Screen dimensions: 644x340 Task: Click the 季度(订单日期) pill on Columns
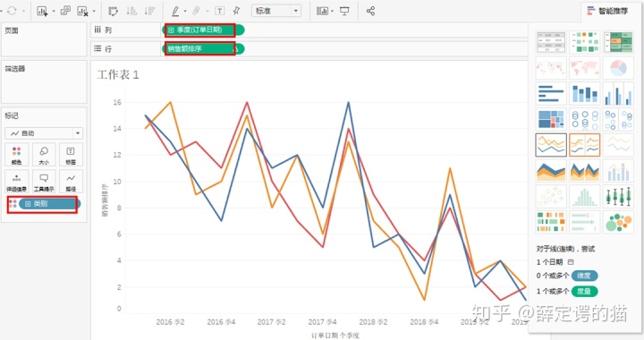pos(204,30)
